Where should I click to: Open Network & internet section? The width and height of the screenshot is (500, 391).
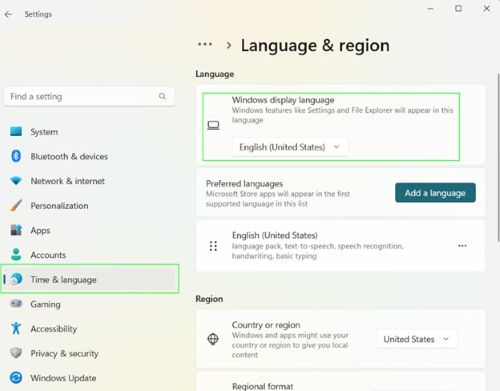68,181
